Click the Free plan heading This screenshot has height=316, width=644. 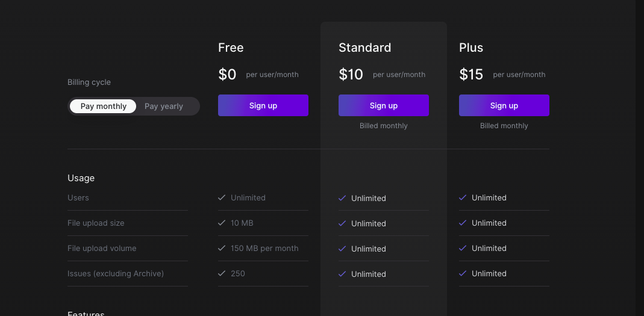231,48
